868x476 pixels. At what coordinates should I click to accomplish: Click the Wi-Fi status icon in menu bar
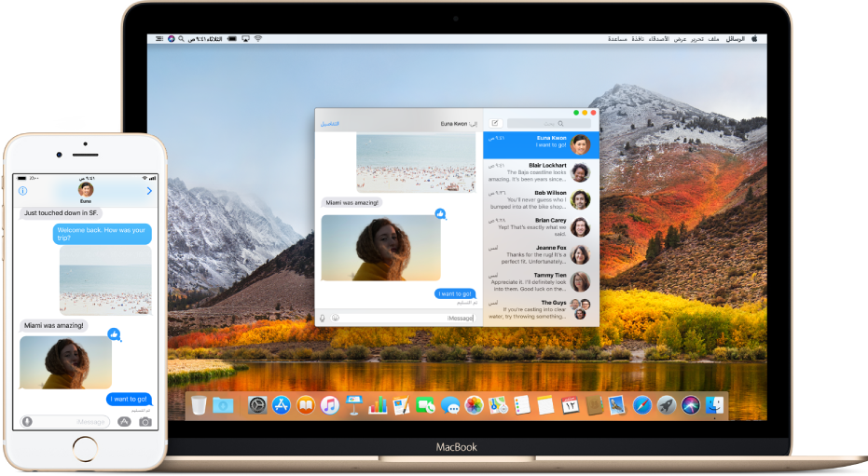(258, 39)
